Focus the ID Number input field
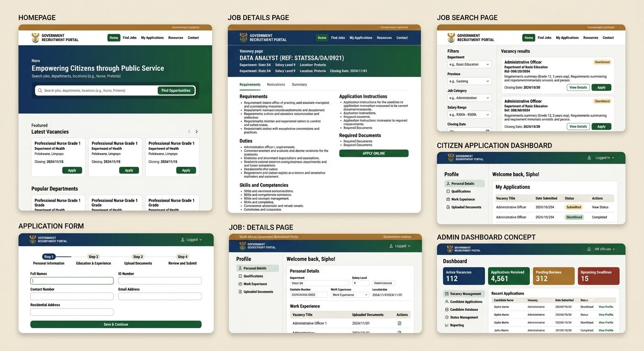The image size is (644, 351). (x=160, y=281)
